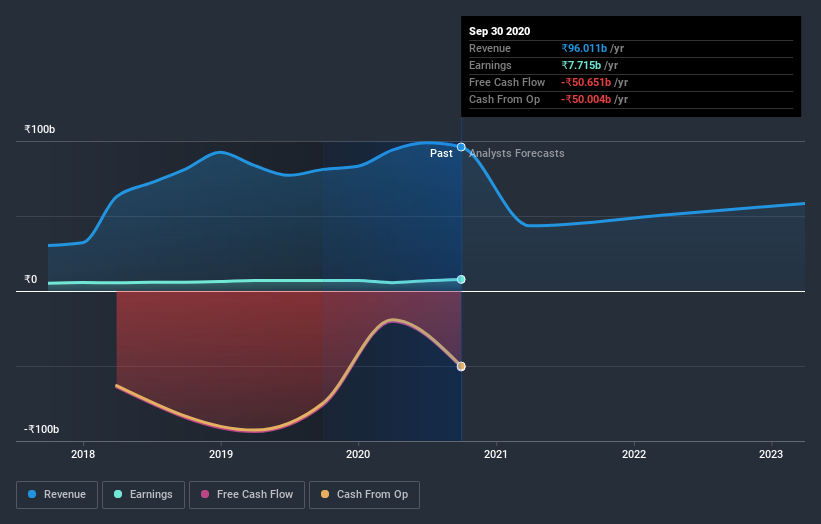Screen dimensions: 821x524
Task: Click the 2020 x-axis label
Action: click(358, 454)
